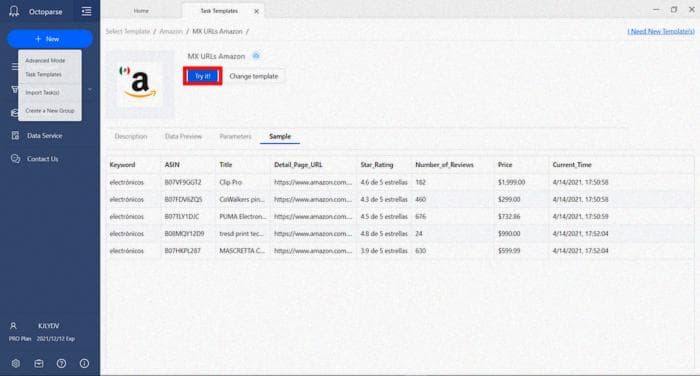Choose Task Templates in the New menu
The height and width of the screenshot is (376, 700).
[x=43, y=74]
